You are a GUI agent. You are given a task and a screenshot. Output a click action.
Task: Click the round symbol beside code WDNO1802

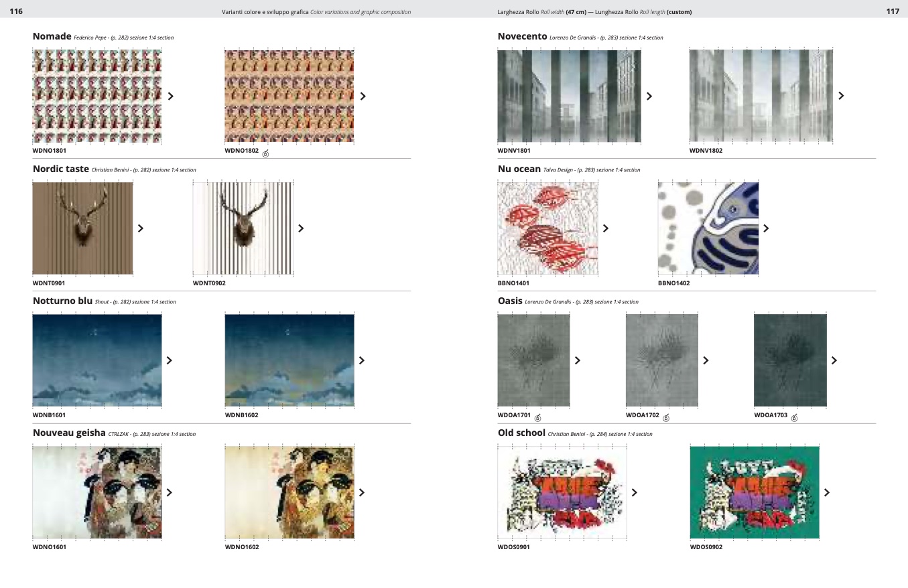click(265, 153)
